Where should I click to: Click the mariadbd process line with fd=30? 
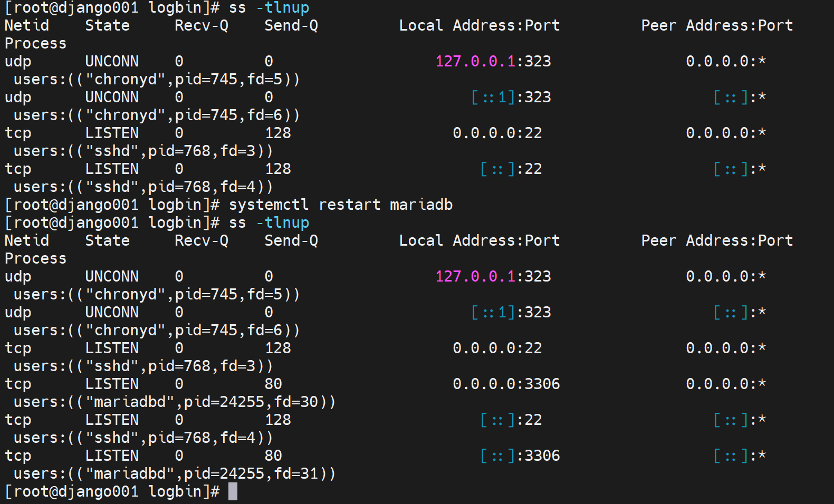click(x=174, y=402)
